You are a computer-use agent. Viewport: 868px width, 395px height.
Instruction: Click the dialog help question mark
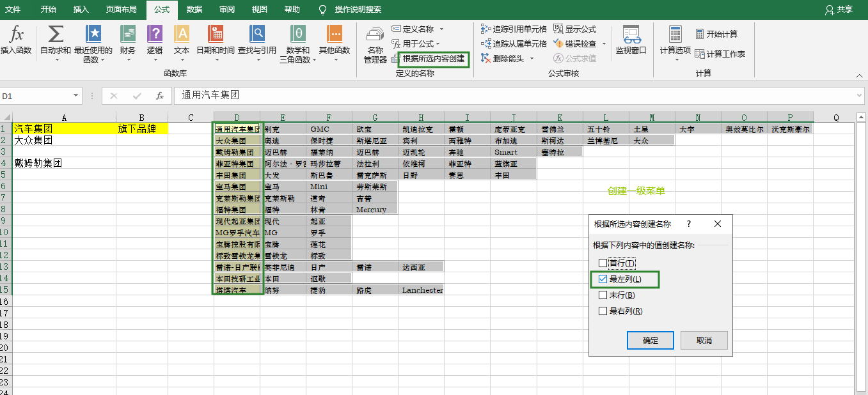(689, 224)
